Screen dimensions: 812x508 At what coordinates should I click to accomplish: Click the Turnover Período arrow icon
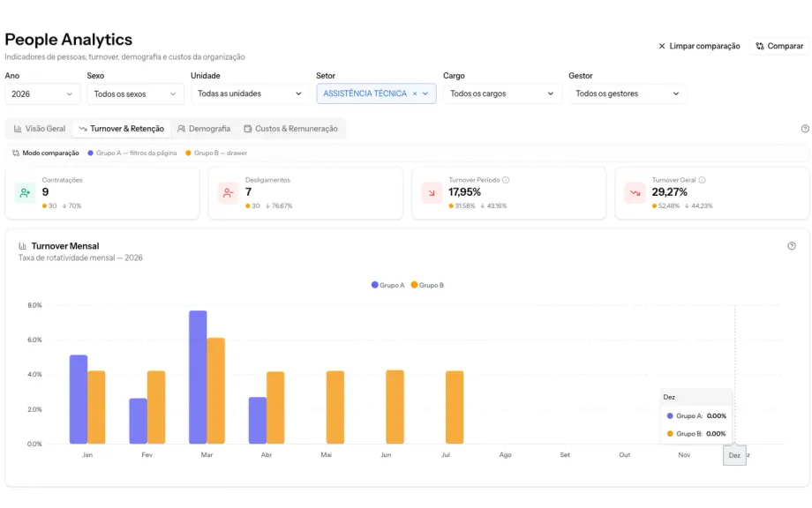[432, 193]
